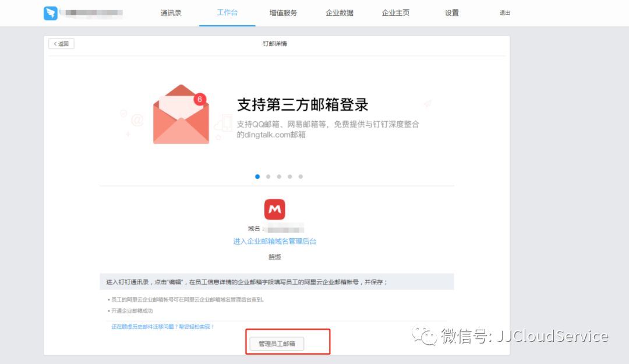Click the 管理员工邮箱 button
Image resolution: width=629 pixels, height=364 pixels.
coord(277,344)
